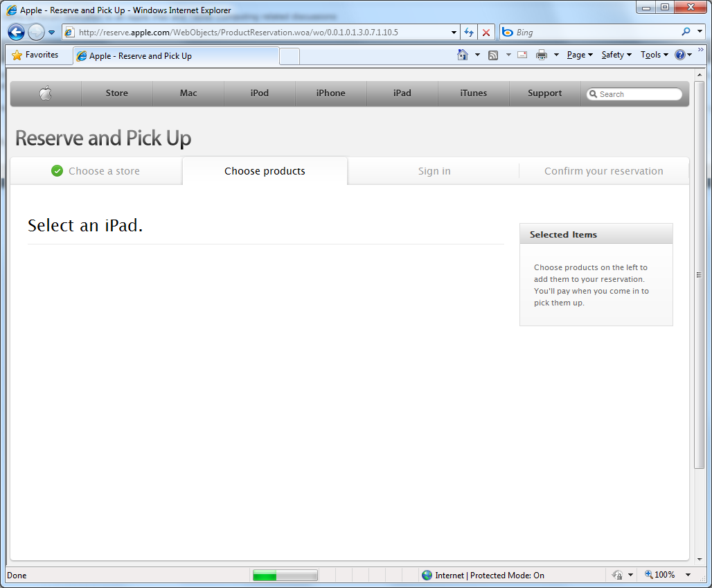Viewport: 712px width, 588px height.
Task: Open iPod in Apple navigation bar
Action: (x=259, y=93)
